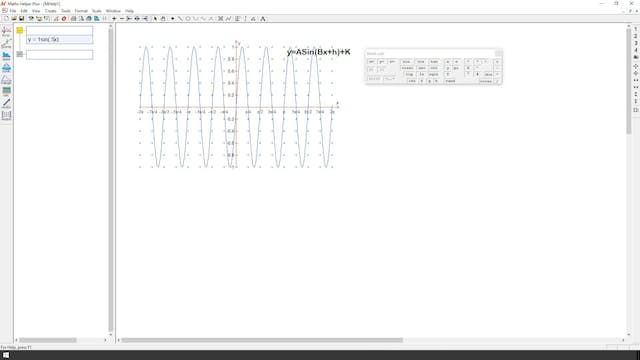Click the scatter points icon in left sidebar

(6, 44)
